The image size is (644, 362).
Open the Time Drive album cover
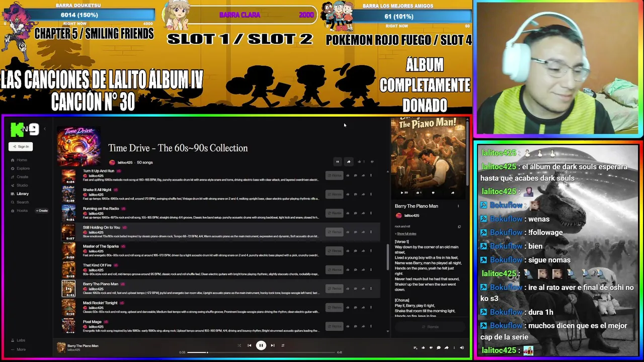coord(78,146)
